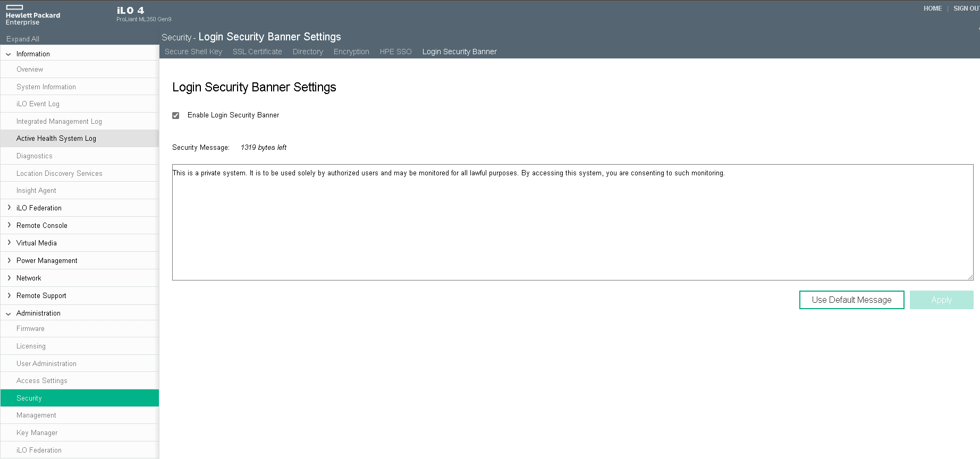980x459 pixels.
Task: Collapse the Administration section chevron
Action: click(9, 313)
